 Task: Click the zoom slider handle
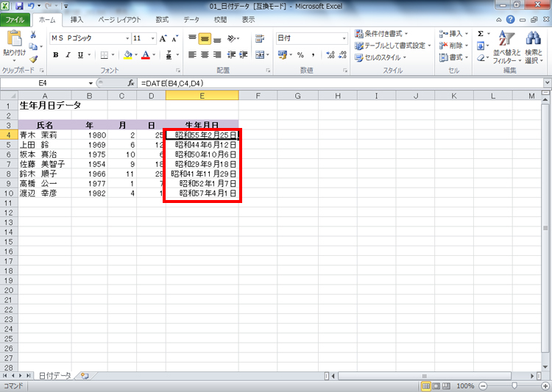[514, 386]
